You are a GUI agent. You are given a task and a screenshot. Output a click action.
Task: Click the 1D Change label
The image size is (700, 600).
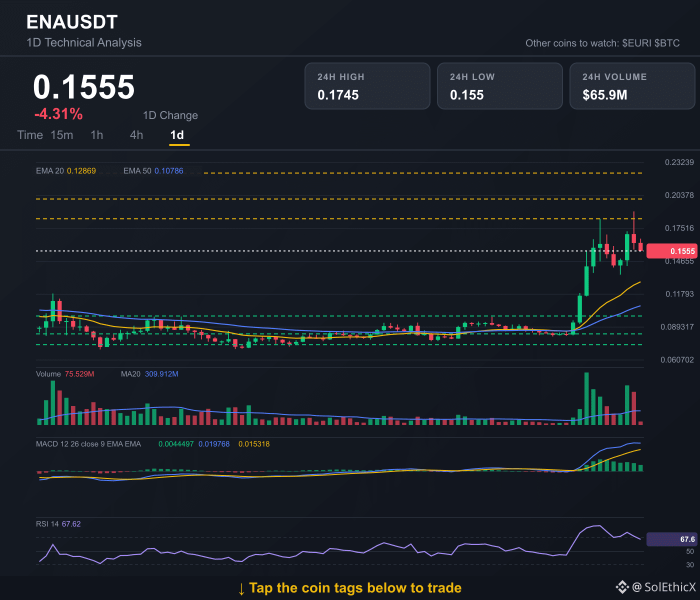tap(170, 115)
